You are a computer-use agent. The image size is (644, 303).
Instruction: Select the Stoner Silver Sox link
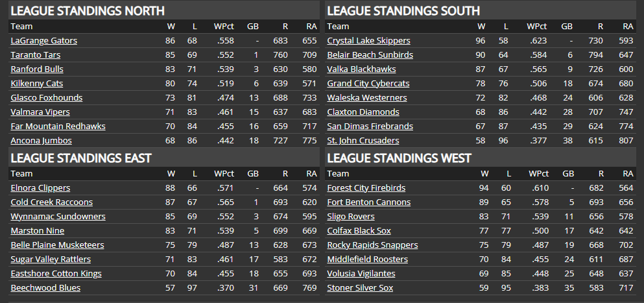point(360,288)
